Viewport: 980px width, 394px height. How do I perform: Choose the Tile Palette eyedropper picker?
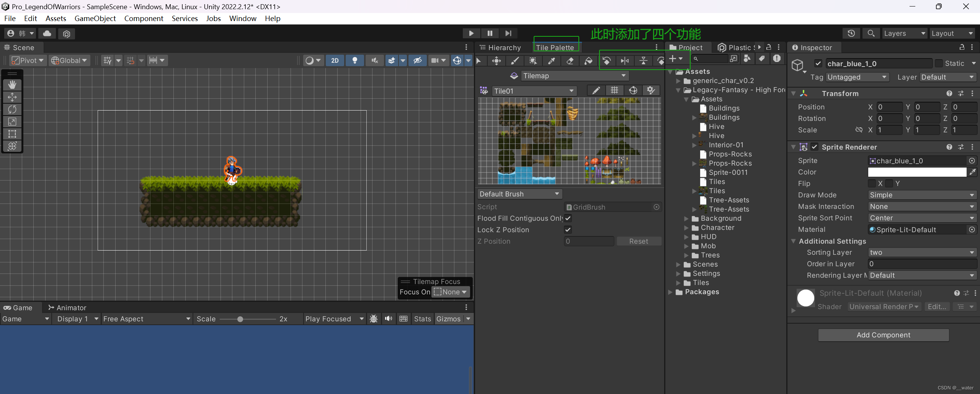pos(552,60)
